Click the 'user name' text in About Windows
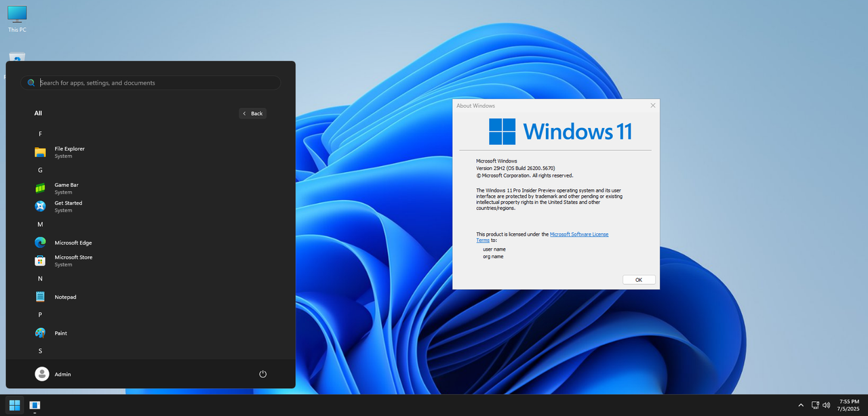The height and width of the screenshot is (416, 868). pos(494,249)
